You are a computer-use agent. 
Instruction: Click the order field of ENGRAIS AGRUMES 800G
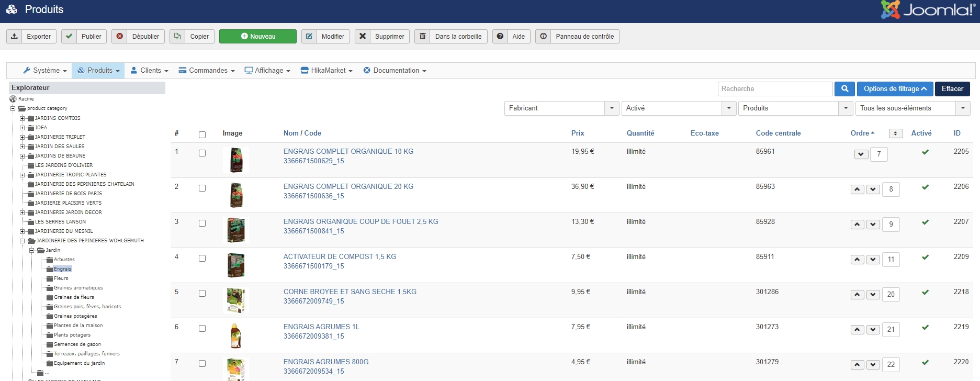[891, 365]
